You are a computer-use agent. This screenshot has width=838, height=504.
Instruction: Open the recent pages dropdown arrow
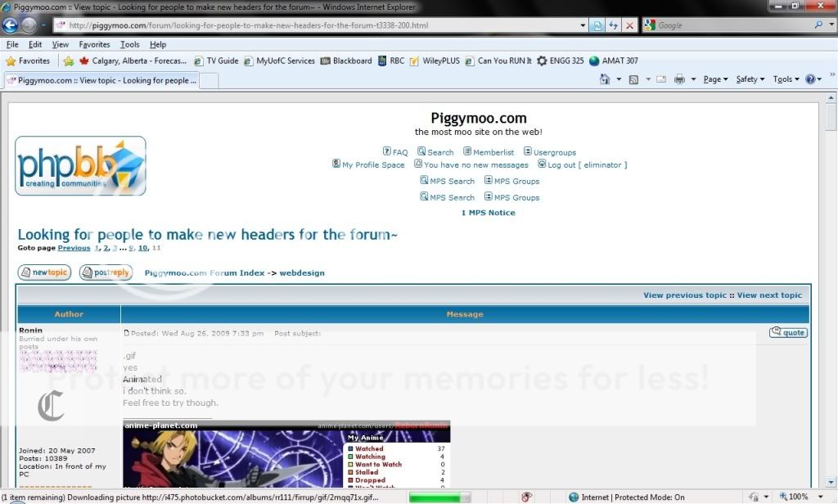(x=43, y=25)
